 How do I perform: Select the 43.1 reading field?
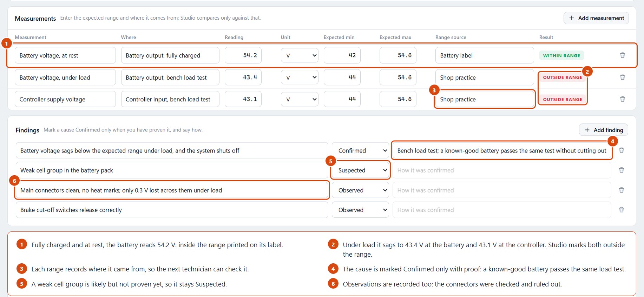[243, 99]
